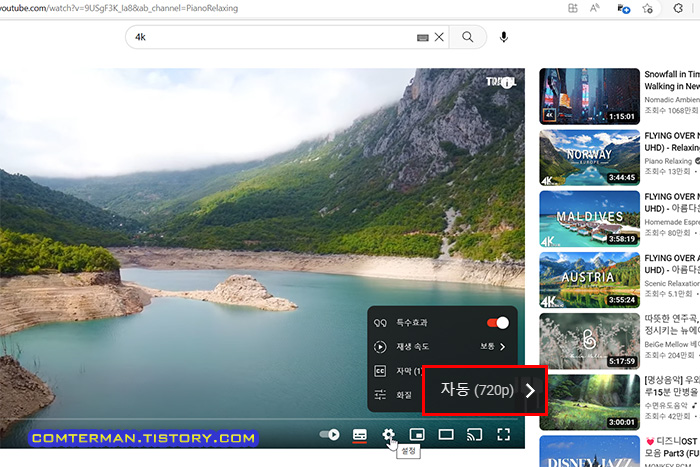The height and width of the screenshot is (467, 700).
Task: Toggle the autoplay switch in player
Action: point(329,434)
